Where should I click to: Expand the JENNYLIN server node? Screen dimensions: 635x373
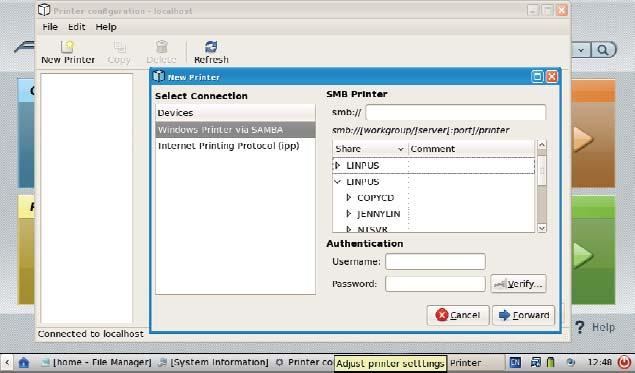(349, 213)
